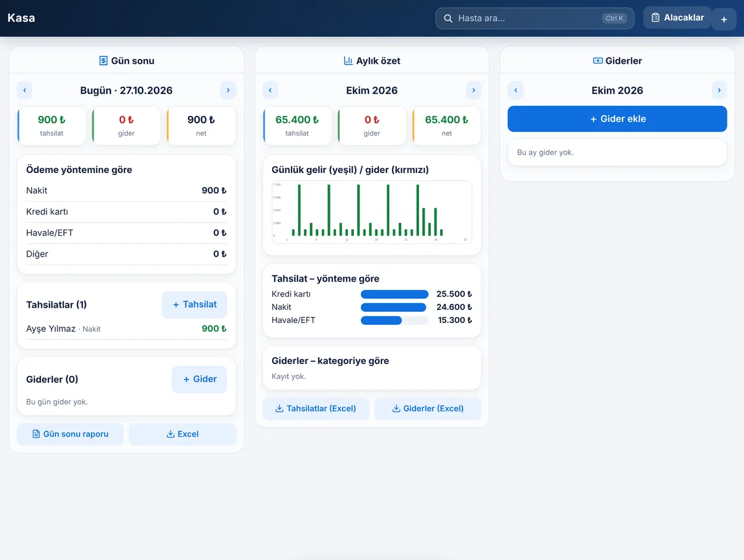744x560 pixels.
Task: Add a new payment with + Tahsilat
Action: (194, 304)
